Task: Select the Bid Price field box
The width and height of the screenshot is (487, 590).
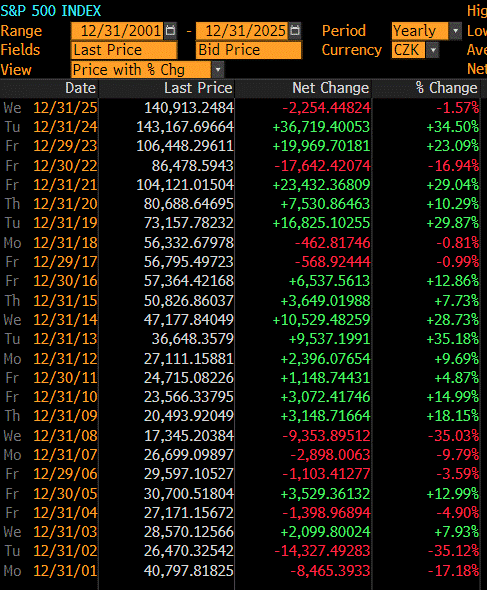Action: pos(249,50)
